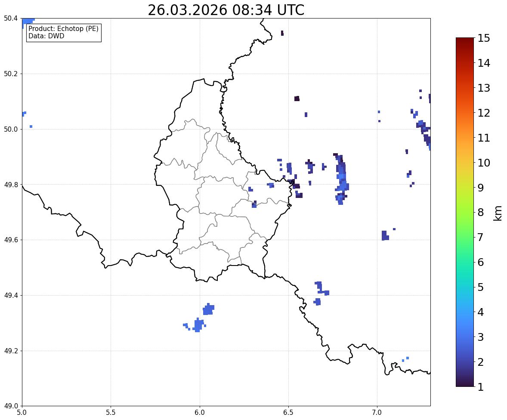
Task: Click the colorbar label '13'
Action: pyautogui.click(x=484, y=88)
